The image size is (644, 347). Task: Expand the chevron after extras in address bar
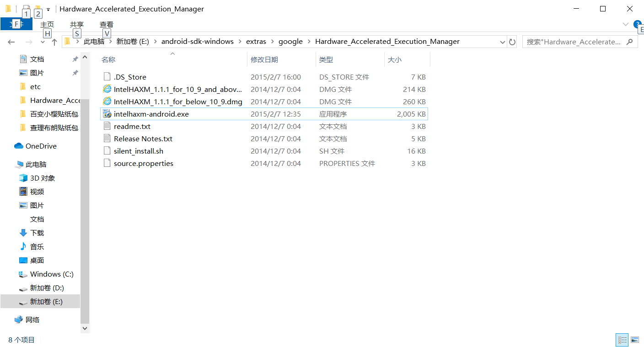[272, 42]
